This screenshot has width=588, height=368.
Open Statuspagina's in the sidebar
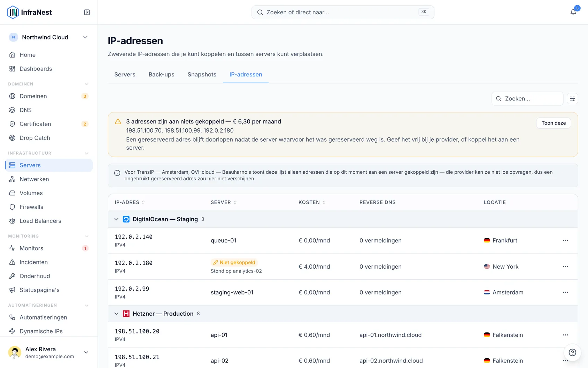tap(49, 290)
